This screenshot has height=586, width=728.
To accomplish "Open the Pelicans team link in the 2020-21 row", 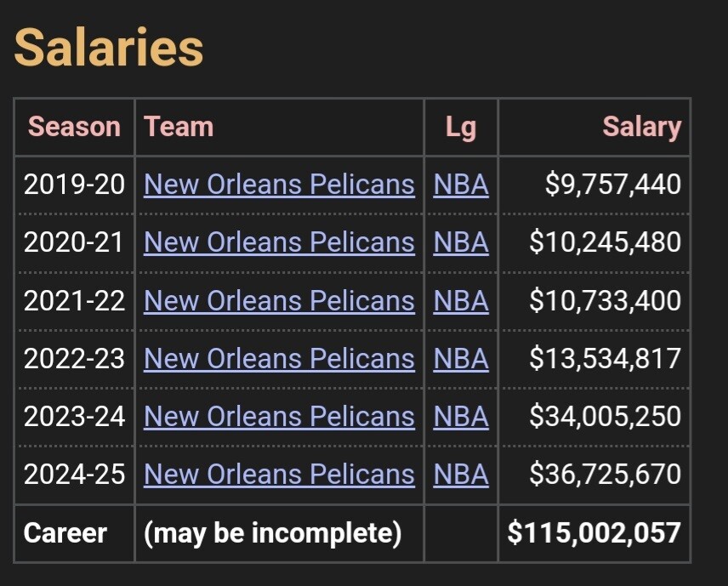I will pyautogui.click(x=279, y=242).
